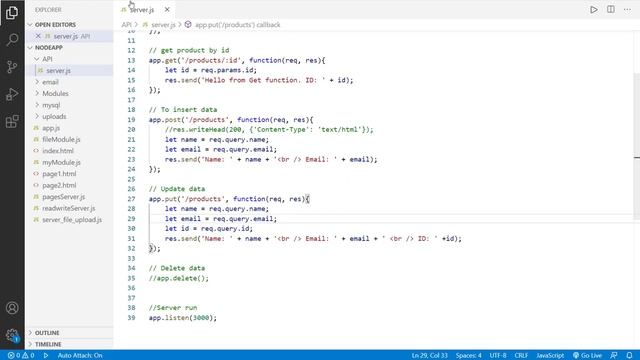Select the server.js tab
Viewport: 640px width, 360px height.
click(142, 9)
